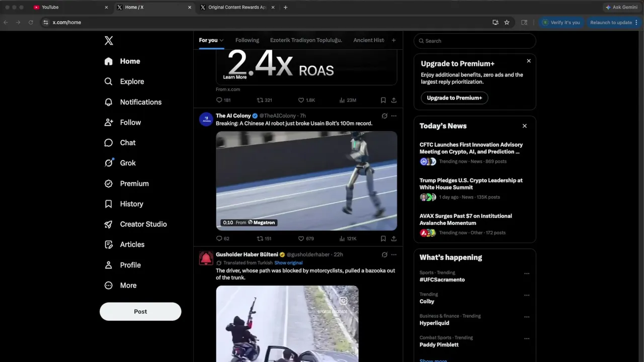
Task: Bookmark this page with the star icon
Action: 507,22
